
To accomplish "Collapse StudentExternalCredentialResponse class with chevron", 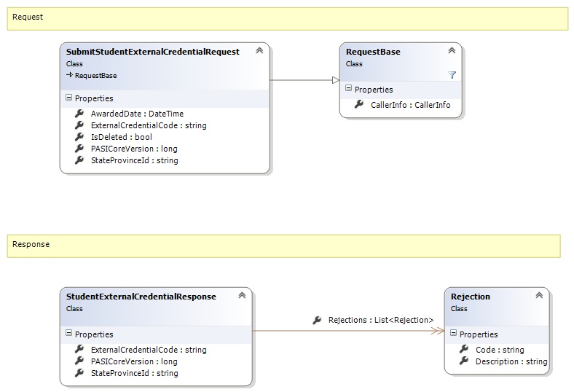I will coord(242,296).
